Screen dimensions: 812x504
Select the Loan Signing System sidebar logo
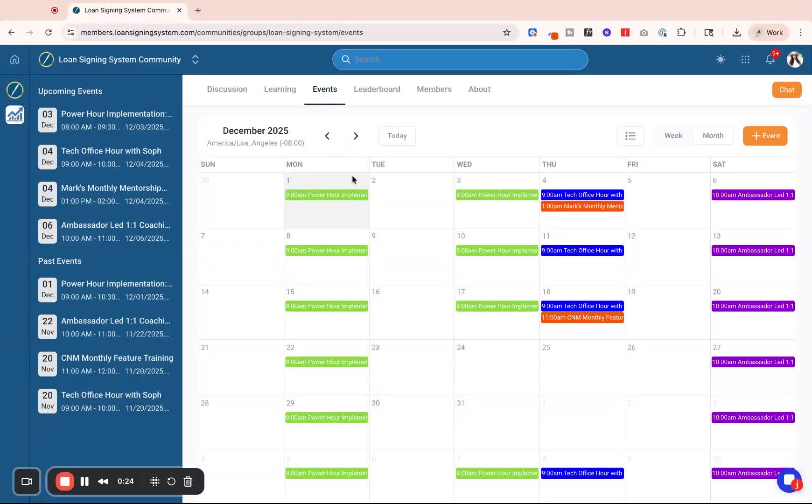[x=15, y=90]
